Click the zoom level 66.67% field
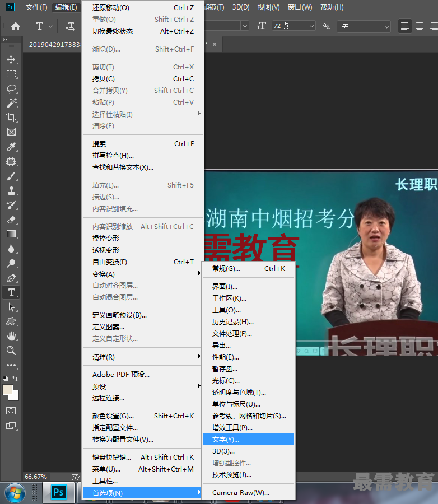 click(36, 477)
